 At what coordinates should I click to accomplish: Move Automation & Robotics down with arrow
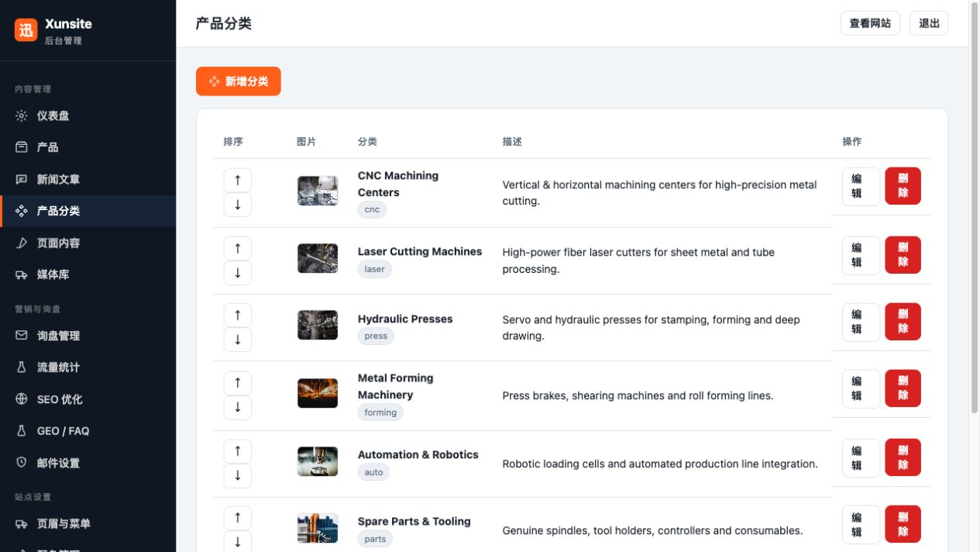(237, 475)
